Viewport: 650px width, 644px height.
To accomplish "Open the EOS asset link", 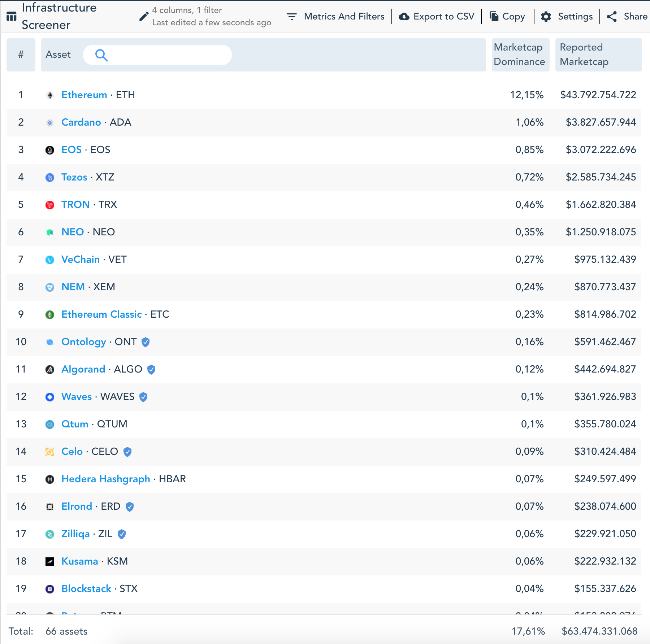I will click(71, 150).
